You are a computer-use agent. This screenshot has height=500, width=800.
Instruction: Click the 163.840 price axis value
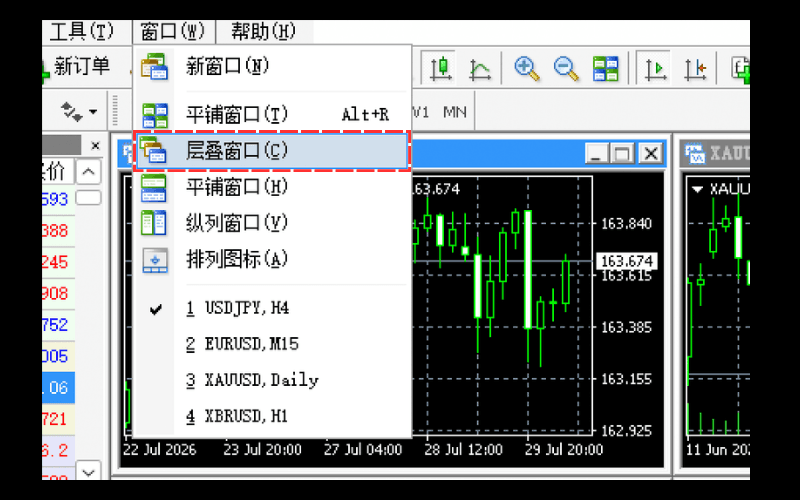(626, 223)
